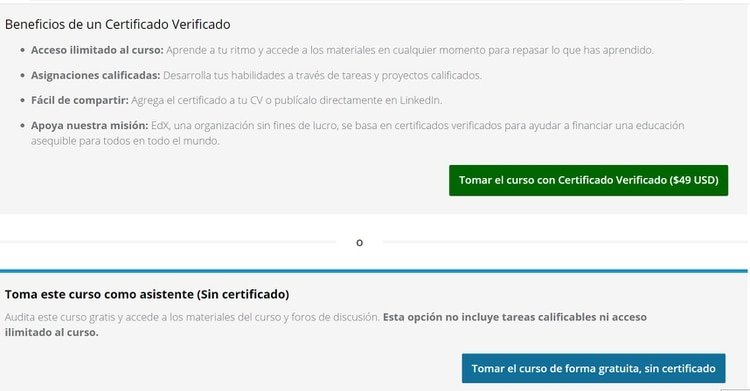750x391 pixels.
Task: Click the 'o' separator between options
Action: coord(359,243)
